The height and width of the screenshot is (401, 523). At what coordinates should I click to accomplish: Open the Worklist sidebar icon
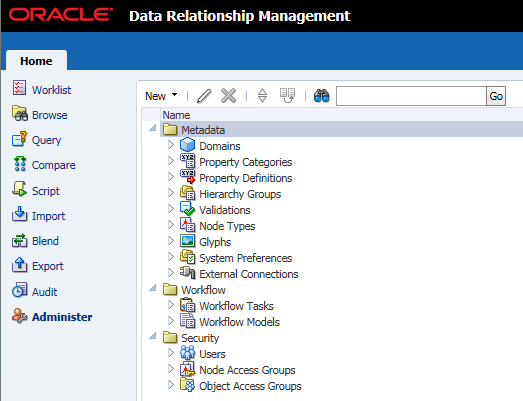[x=19, y=88]
